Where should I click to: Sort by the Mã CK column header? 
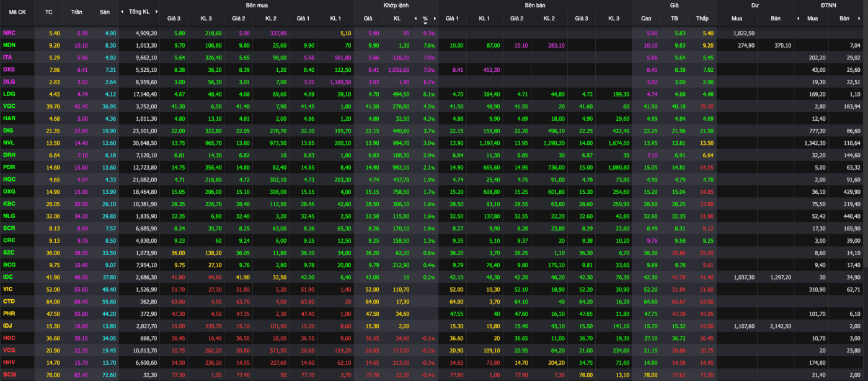coord(17,12)
